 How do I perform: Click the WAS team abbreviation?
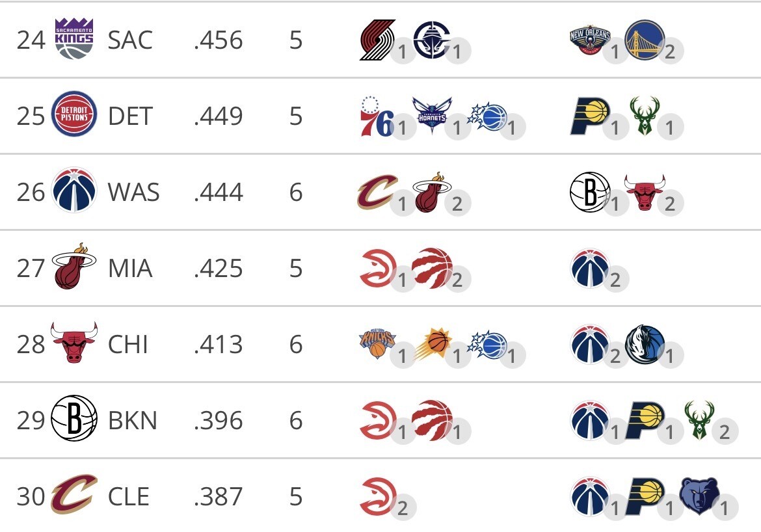click(x=133, y=192)
